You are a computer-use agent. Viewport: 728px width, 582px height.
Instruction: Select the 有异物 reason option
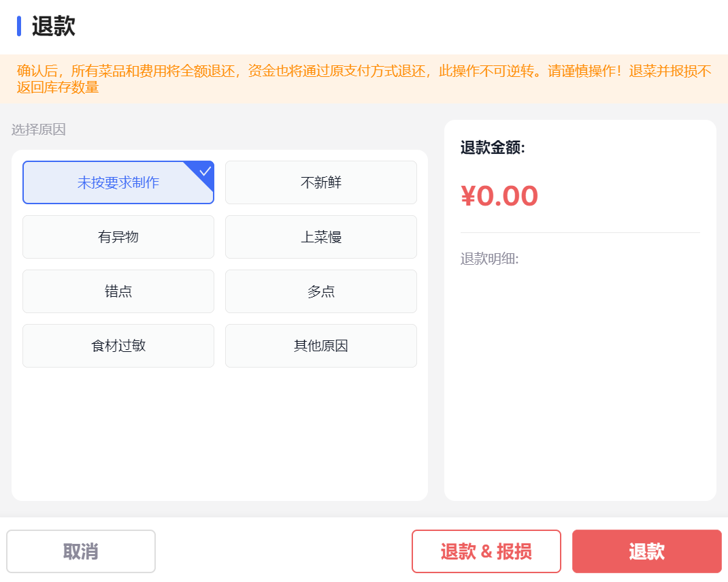(118, 237)
